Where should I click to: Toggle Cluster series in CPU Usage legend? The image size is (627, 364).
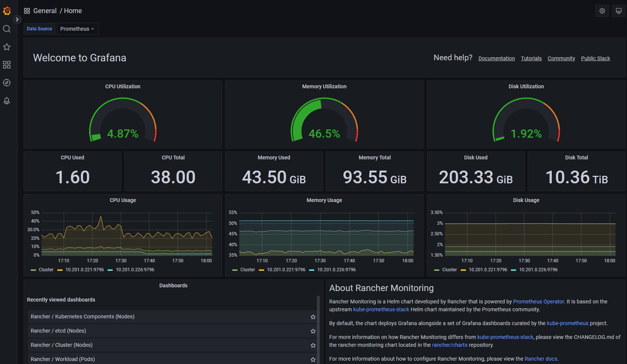tap(46, 270)
